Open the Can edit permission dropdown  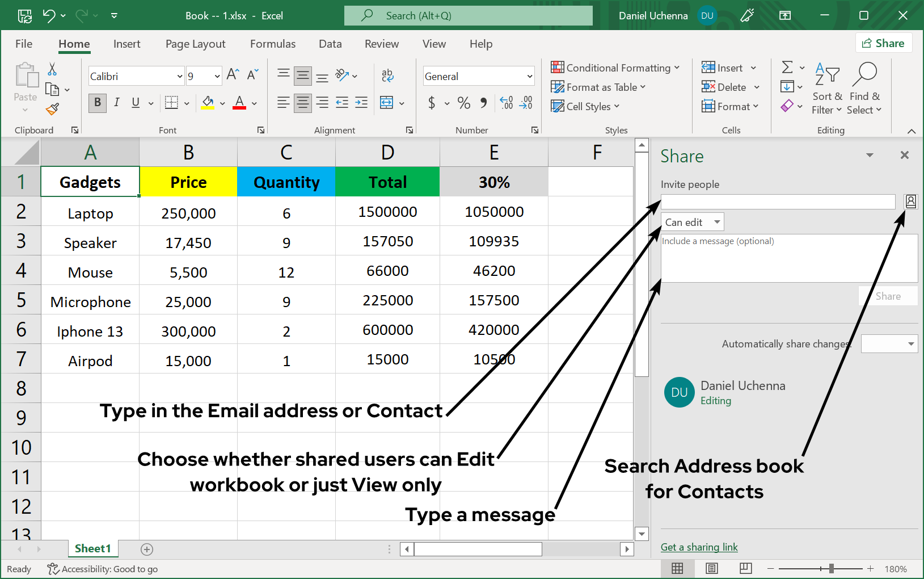691,221
